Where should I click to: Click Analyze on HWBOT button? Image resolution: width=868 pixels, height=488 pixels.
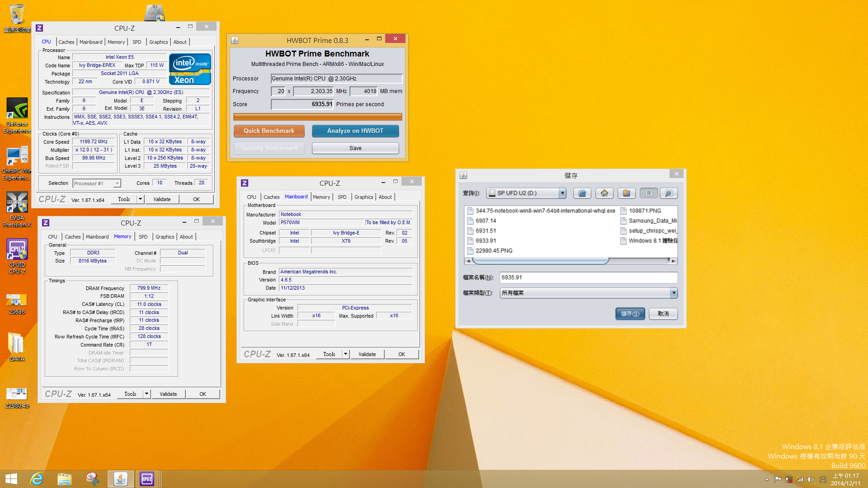coord(355,131)
